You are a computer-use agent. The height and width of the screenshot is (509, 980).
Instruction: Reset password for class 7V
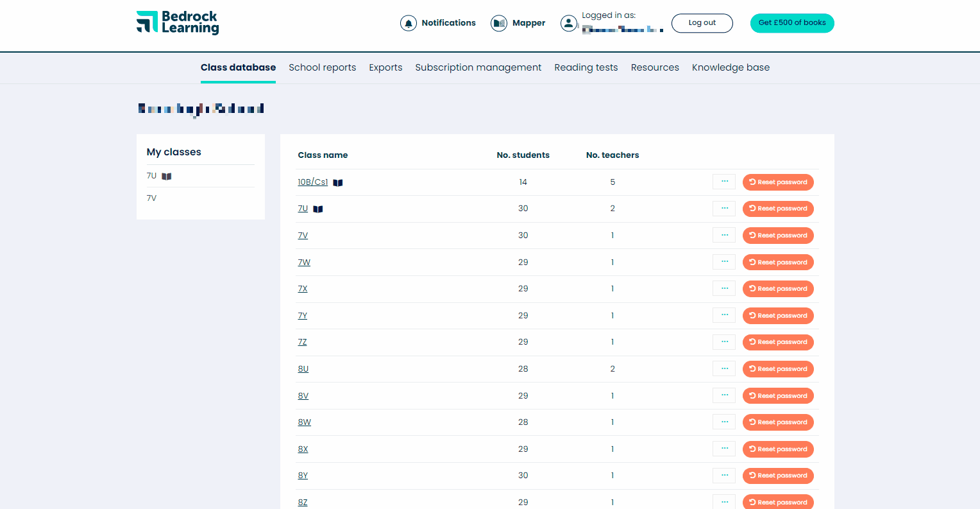pos(778,236)
